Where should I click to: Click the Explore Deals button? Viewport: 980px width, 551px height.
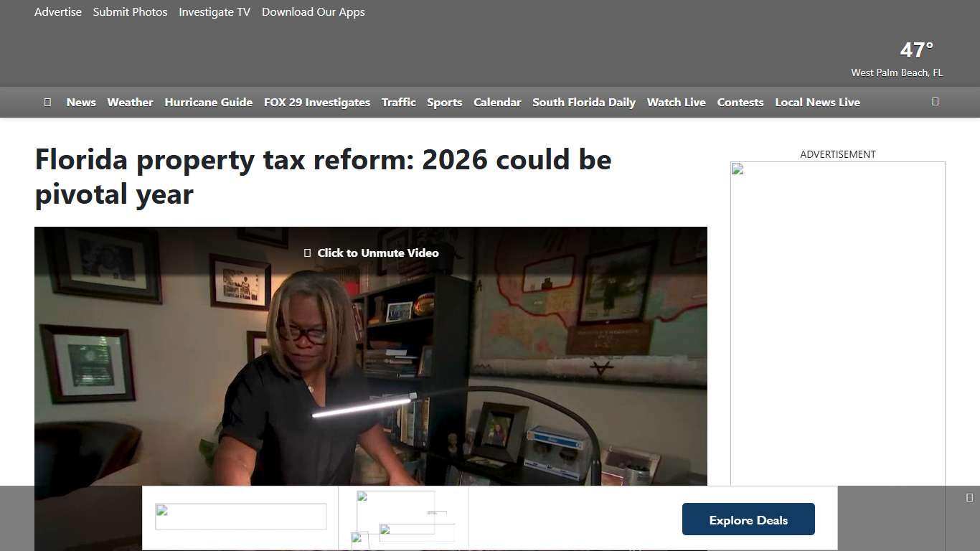point(748,519)
